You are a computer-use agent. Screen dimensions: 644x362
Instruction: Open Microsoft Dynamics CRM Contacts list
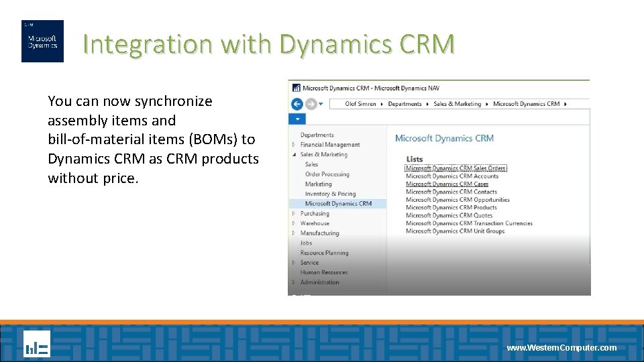(x=451, y=192)
